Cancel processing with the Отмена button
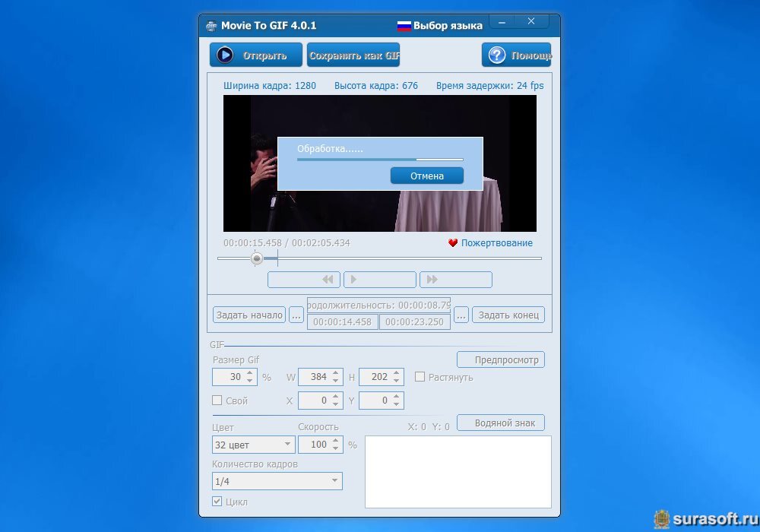The height and width of the screenshot is (532, 760). [x=427, y=176]
